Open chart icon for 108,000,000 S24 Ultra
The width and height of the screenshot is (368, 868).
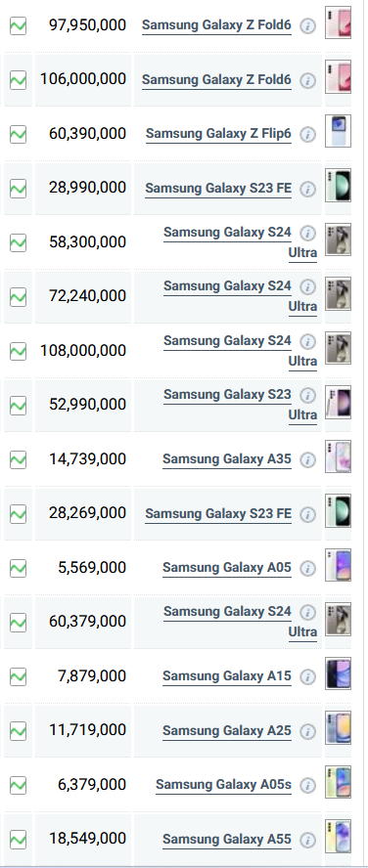(19, 352)
